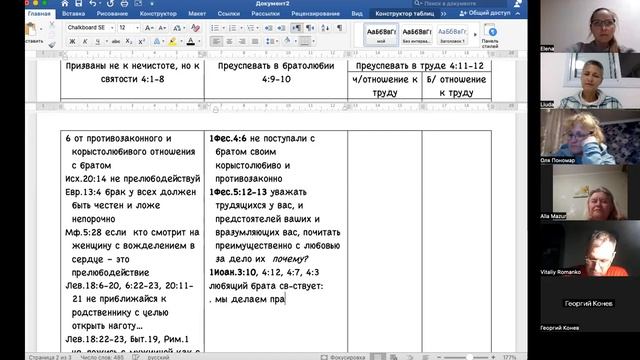The height and width of the screenshot is (360, 640).
Task: Redo the last action
Action: coord(110,4)
